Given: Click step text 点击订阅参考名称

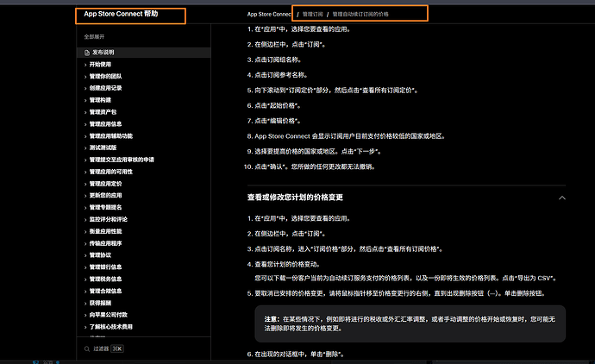Looking at the screenshot, I should coord(281,75).
